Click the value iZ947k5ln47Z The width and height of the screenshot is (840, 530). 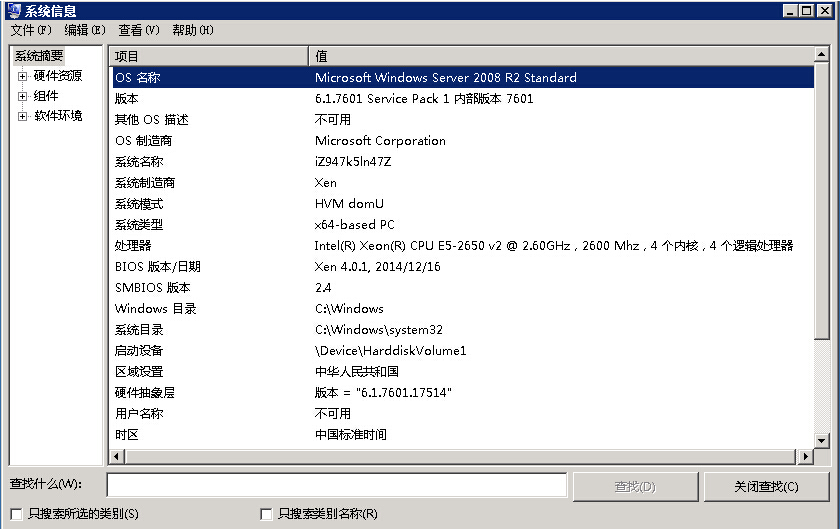(353, 161)
